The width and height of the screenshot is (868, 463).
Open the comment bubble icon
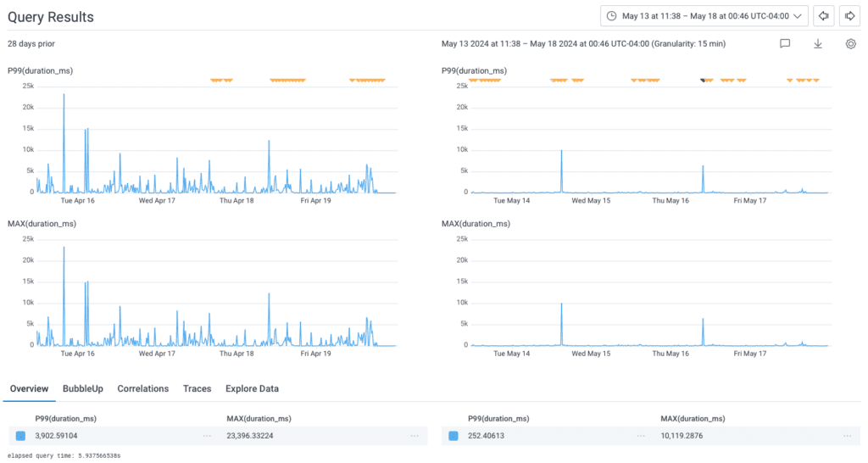[x=785, y=44]
